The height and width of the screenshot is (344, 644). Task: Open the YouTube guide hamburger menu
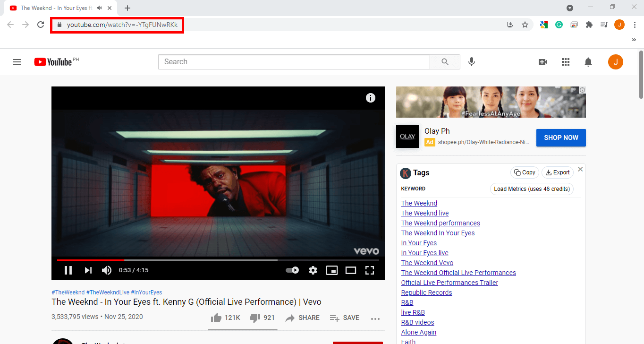(x=17, y=62)
